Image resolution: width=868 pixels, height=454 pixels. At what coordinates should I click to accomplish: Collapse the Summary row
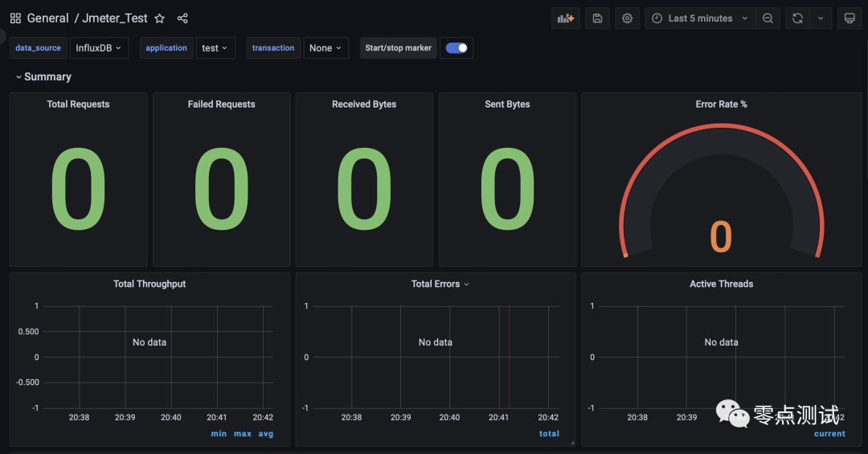click(x=43, y=77)
